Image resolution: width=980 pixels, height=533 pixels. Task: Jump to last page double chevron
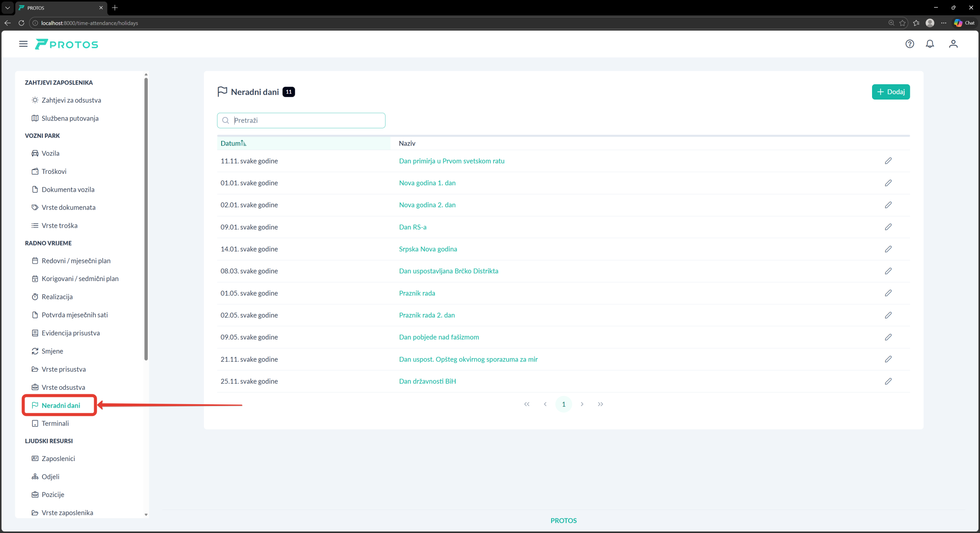[600, 404]
